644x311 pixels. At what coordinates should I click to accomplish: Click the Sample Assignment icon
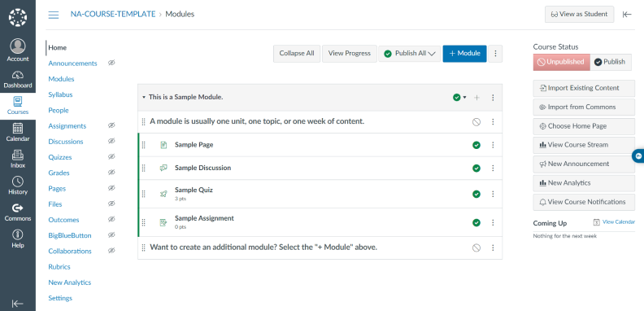coord(163,222)
